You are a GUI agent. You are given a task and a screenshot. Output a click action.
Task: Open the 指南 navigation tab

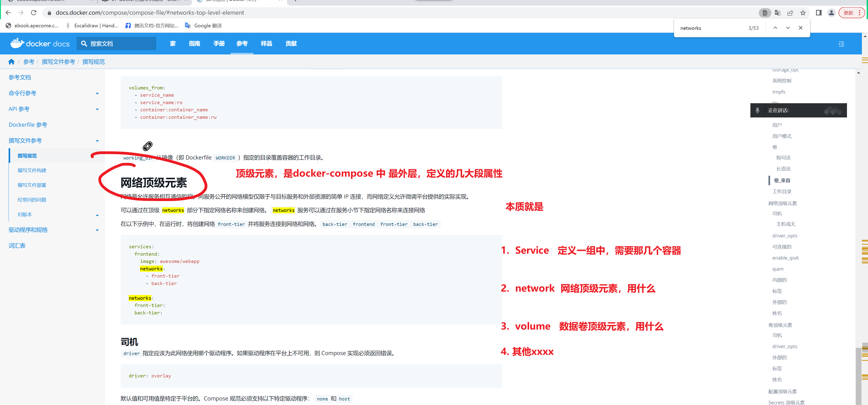(x=194, y=43)
